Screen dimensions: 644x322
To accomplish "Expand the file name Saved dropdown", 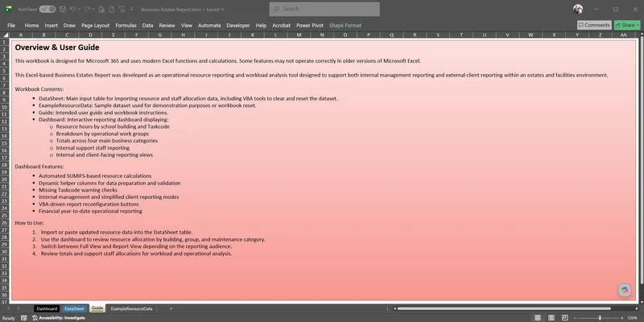I will (x=222, y=9).
